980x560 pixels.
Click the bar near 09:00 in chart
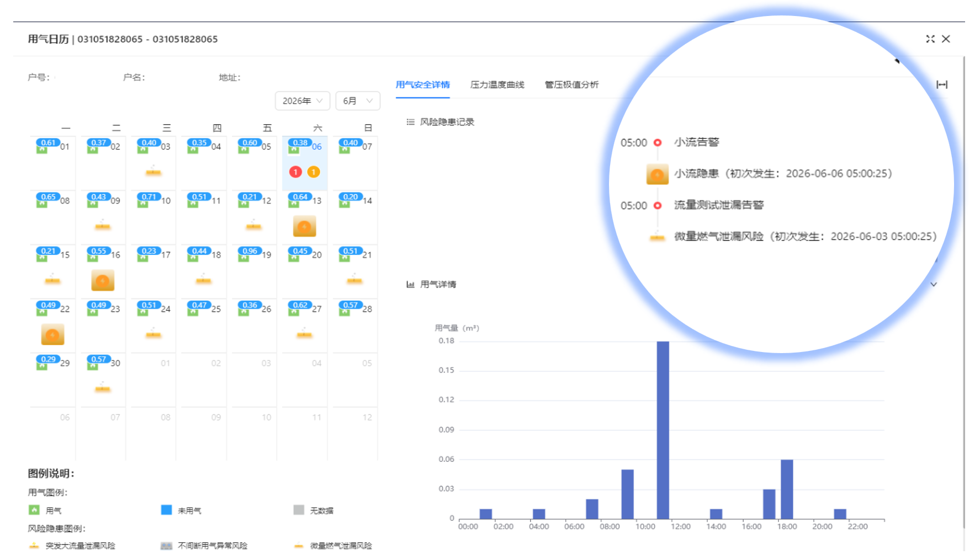tap(627, 494)
